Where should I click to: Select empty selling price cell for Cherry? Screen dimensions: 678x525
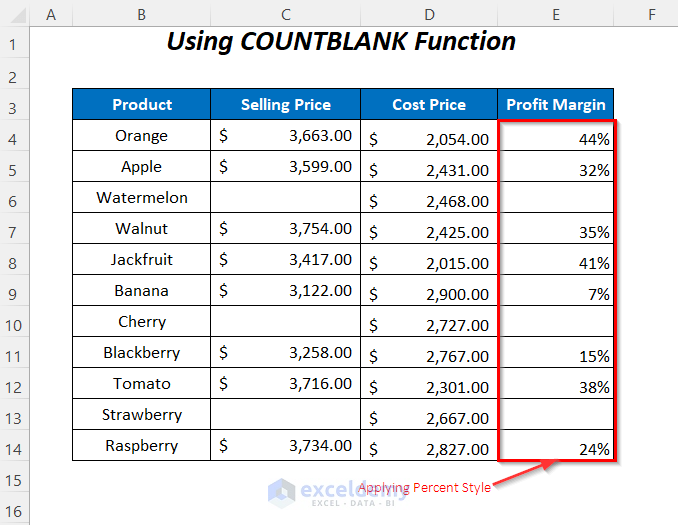[x=285, y=321]
